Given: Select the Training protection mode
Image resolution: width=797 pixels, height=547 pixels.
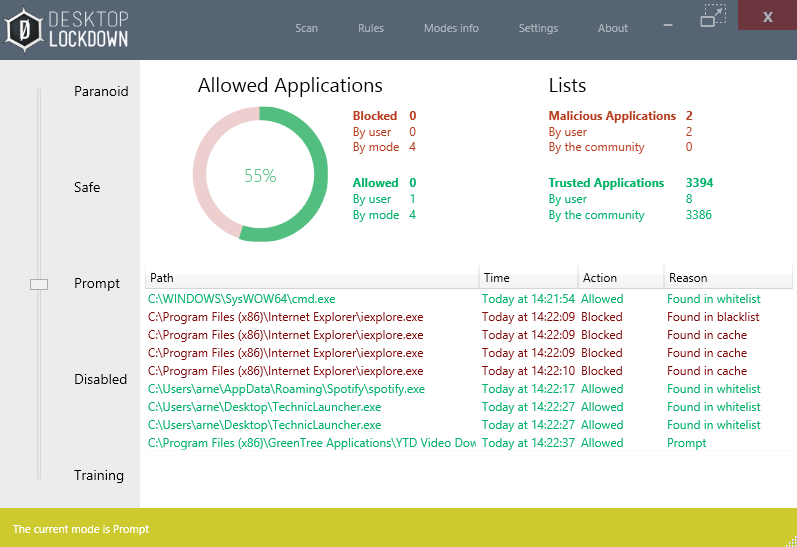Looking at the screenshot, I should [x=99, y=476].
